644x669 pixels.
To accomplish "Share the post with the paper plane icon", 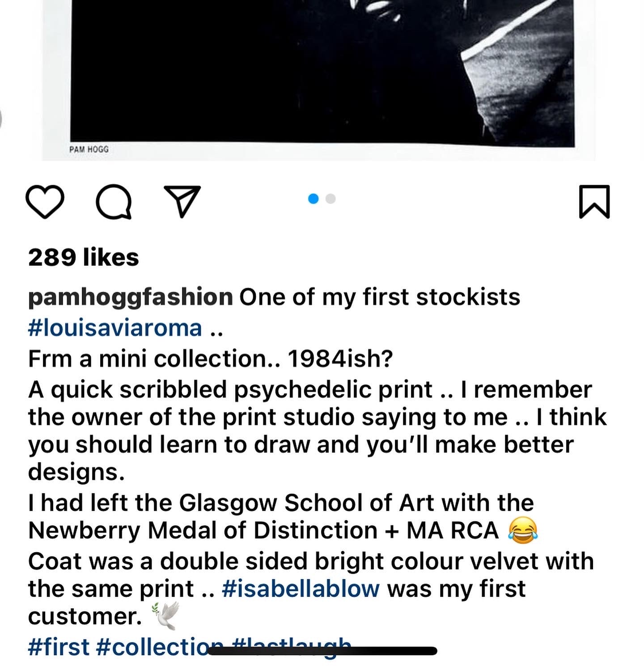I will [182, 201].
